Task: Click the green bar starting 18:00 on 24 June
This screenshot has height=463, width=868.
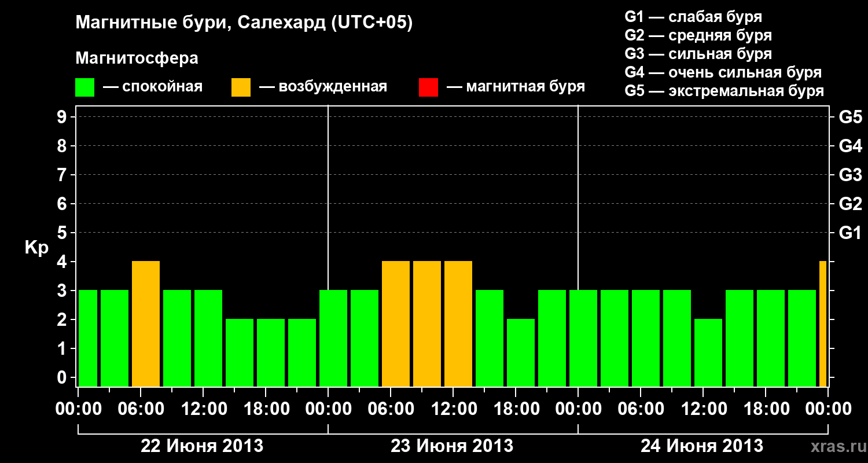Action: click(771, 339)
